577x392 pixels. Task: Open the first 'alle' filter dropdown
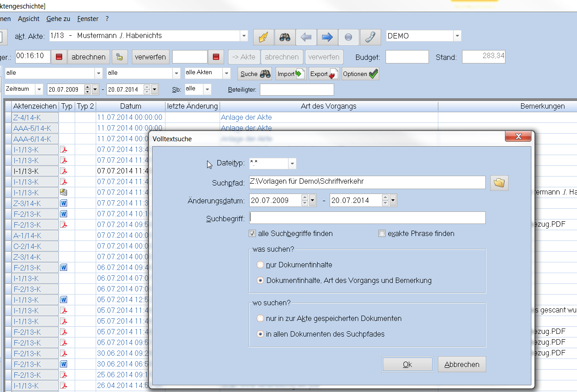[98, 73]
